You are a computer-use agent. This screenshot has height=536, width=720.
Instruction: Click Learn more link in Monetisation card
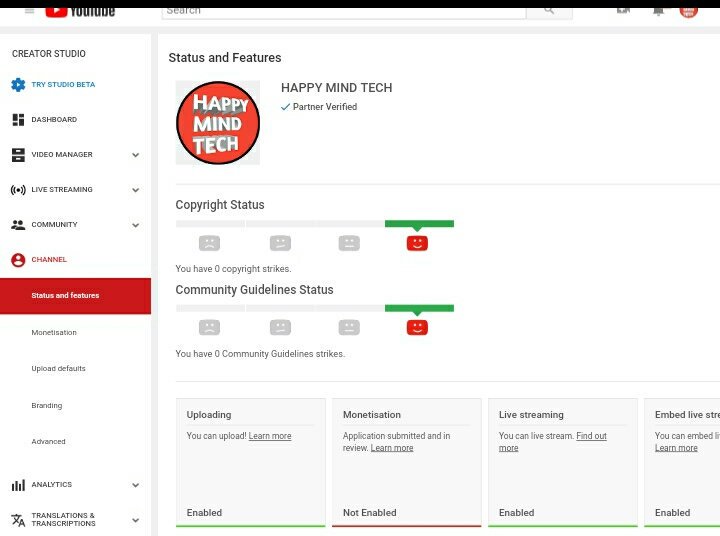point(392,448)
